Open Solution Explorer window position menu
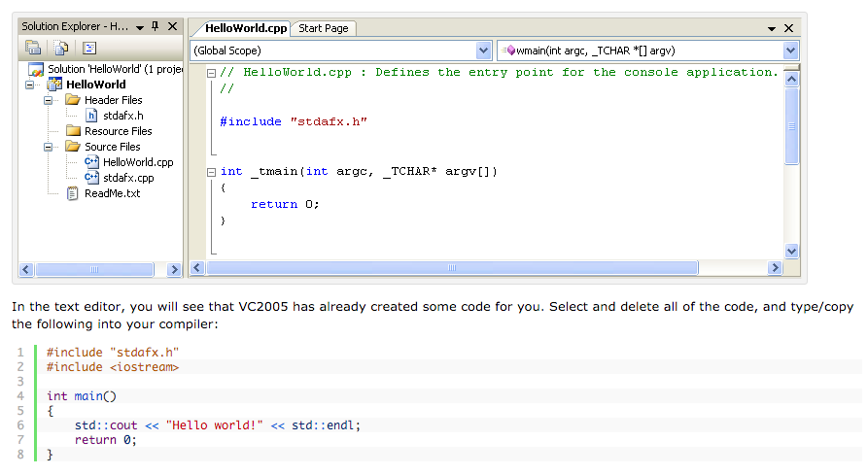The image size is (868, 475). (140, 27)
